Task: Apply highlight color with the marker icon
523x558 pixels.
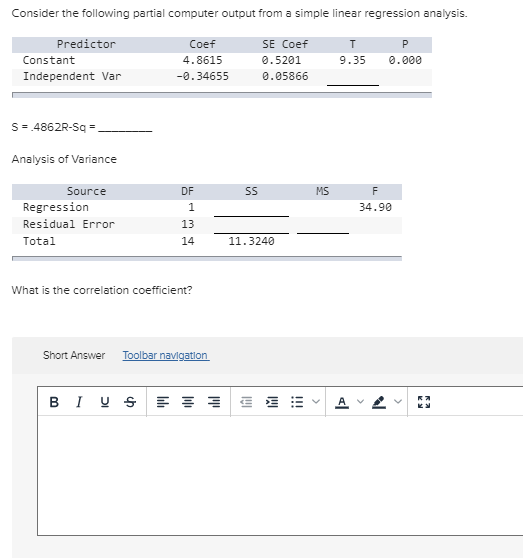Action: 379,402
